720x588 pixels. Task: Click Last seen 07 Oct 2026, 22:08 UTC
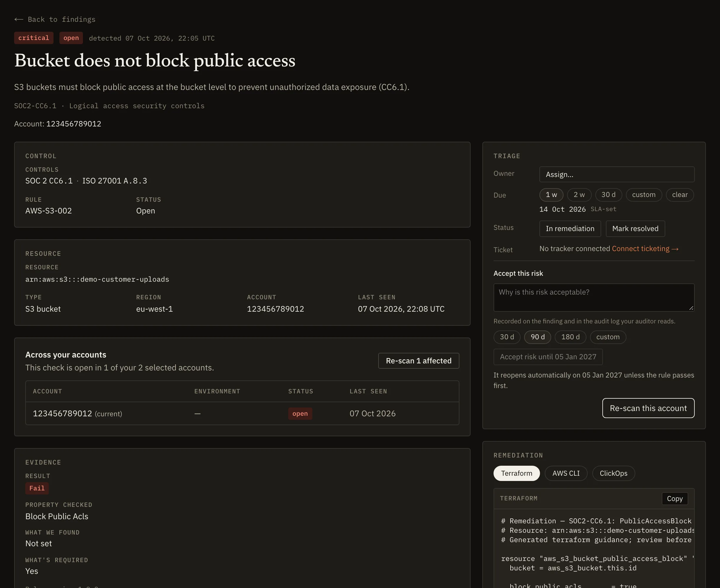(x=401, y=309)
